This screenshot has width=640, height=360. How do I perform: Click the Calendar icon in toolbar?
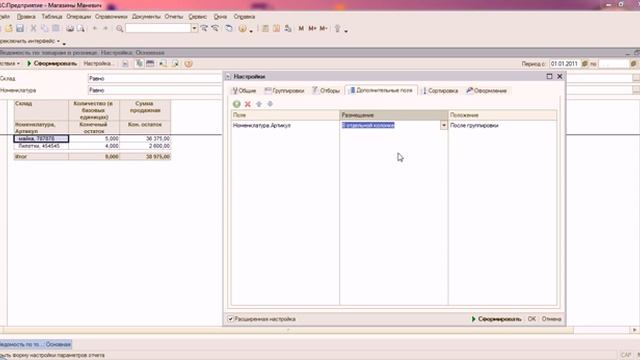276,29
